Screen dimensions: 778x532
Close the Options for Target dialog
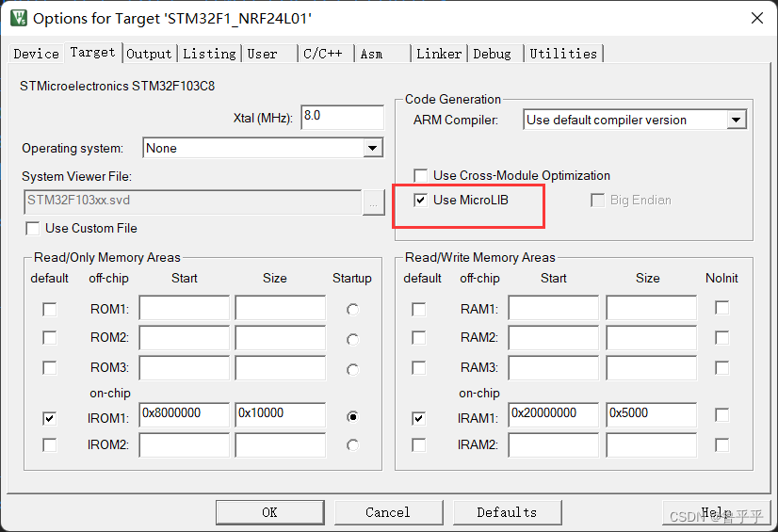[x=756, y=18]
